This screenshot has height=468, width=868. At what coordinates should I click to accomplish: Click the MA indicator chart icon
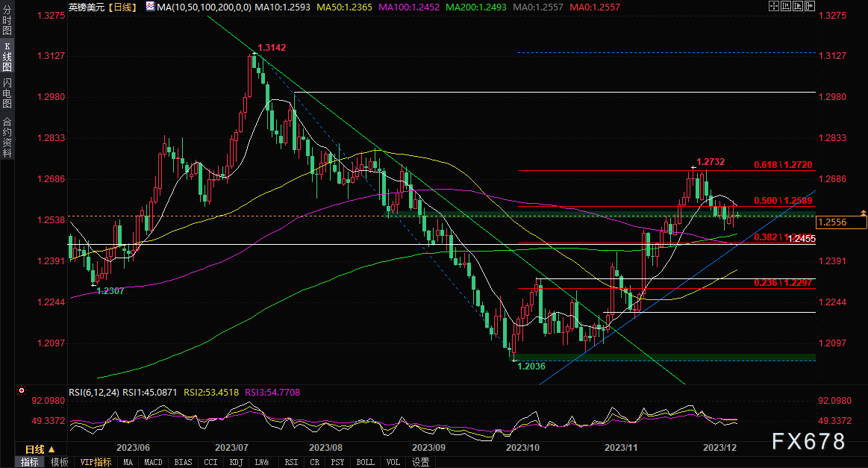coord(150,7)
